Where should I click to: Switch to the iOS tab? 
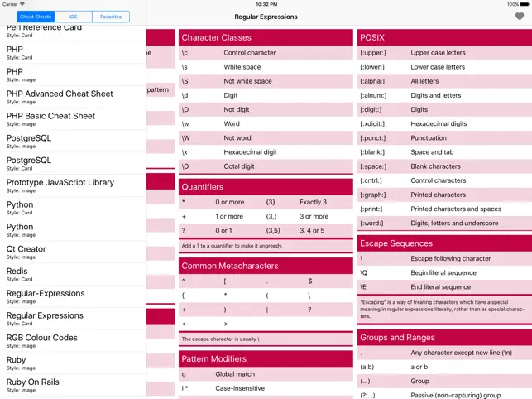(x=73, y=17)
